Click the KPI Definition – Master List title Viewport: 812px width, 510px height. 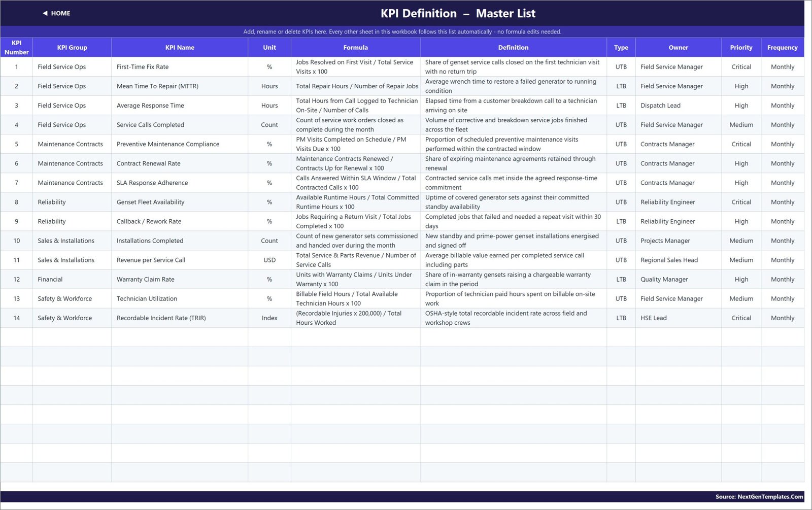pos(458,14)
